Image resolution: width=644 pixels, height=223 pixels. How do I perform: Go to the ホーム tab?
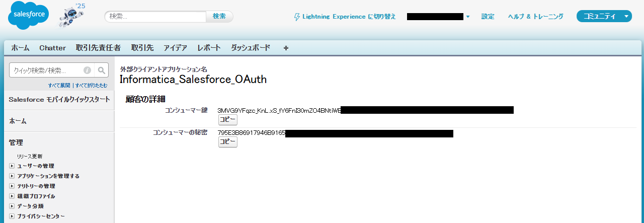pos(21,48)
